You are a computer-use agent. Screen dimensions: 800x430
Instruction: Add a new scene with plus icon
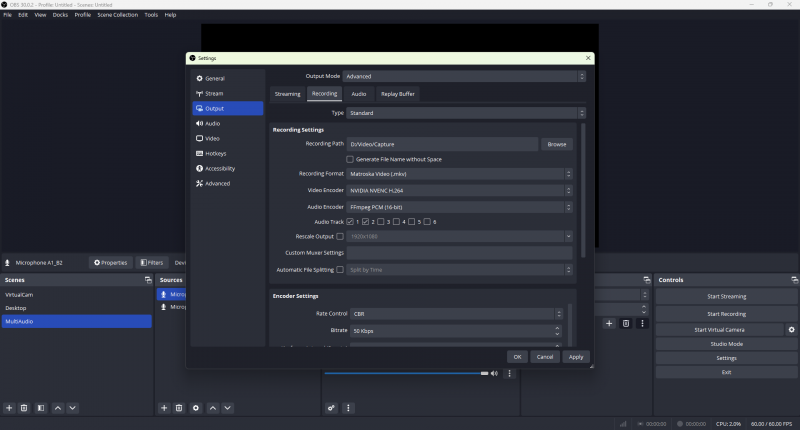click(x=9, y=408)
